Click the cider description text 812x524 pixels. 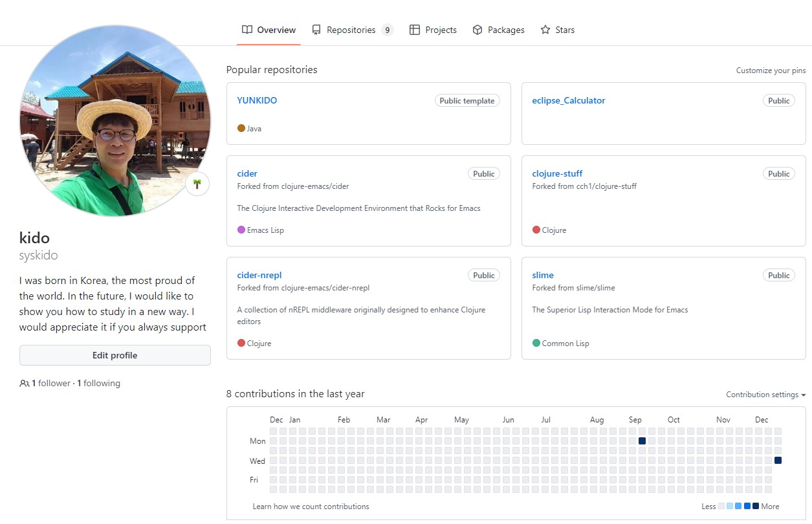pos(359,208)
